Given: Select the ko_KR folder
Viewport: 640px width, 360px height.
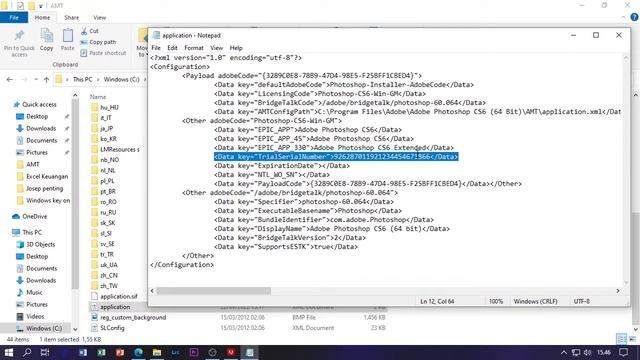Looking at the screenshot, I should [108, 139].
